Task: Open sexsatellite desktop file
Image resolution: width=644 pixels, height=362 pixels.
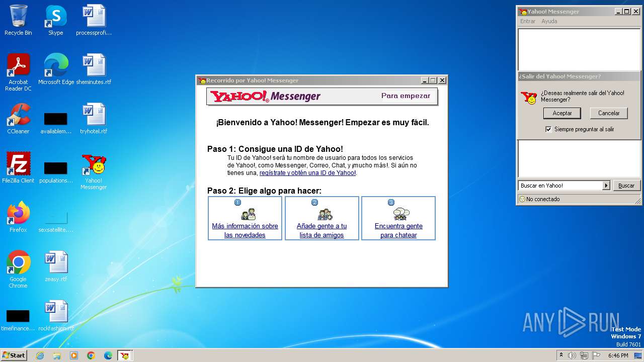Action: (56, 221)
